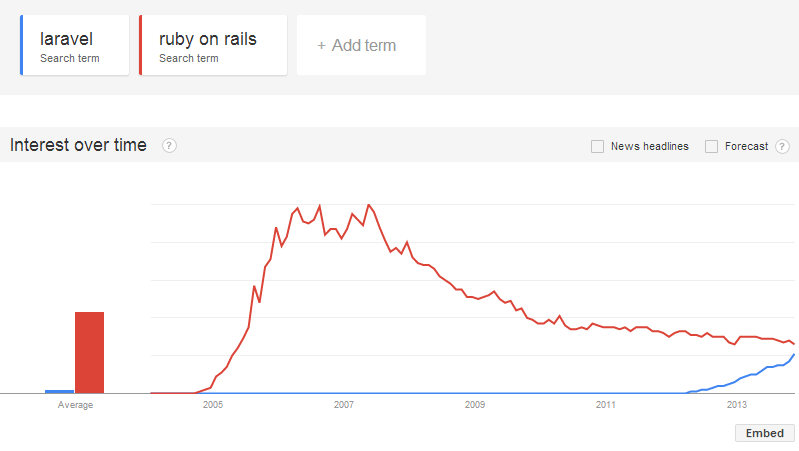Click the 2007 label on the time axis
This screenshot has width=799, height=451.
(x=344, y=405)
